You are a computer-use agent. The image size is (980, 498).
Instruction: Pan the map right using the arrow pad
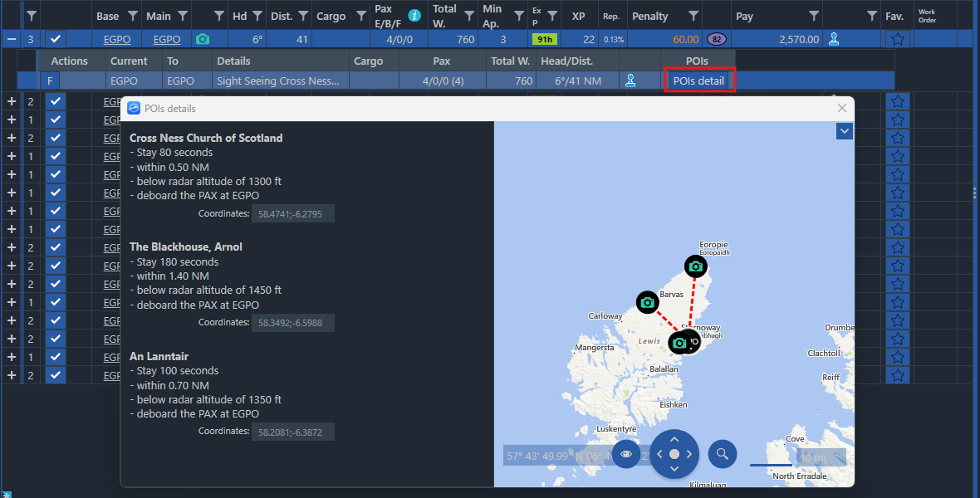[x=691, y=454]
